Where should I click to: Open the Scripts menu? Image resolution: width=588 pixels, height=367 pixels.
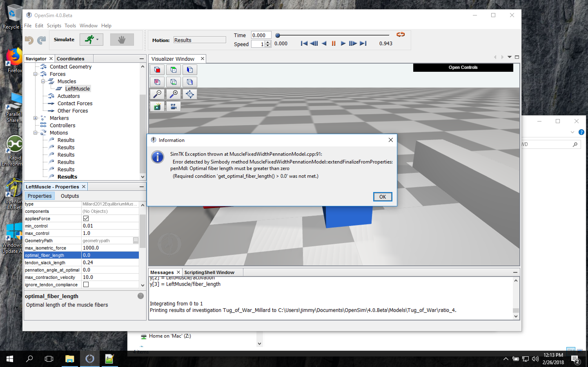click(x=54, y=25)
